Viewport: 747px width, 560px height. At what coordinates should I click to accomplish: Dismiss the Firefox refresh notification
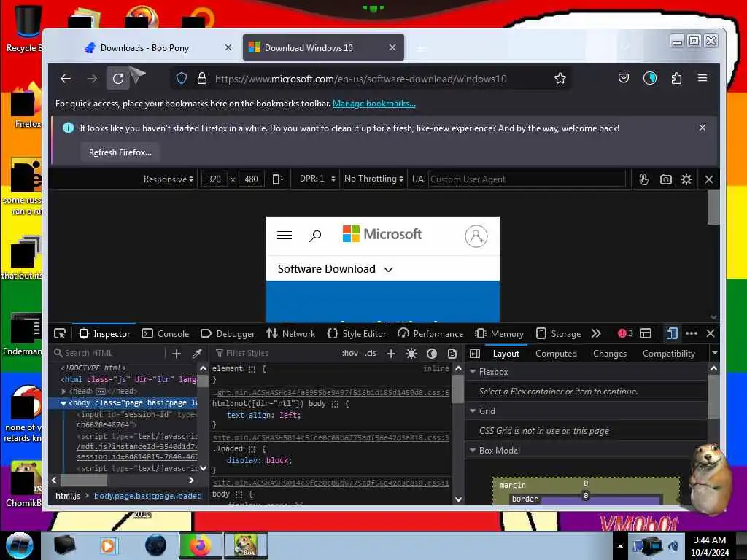pyautogui.click(x=703, y=128)
